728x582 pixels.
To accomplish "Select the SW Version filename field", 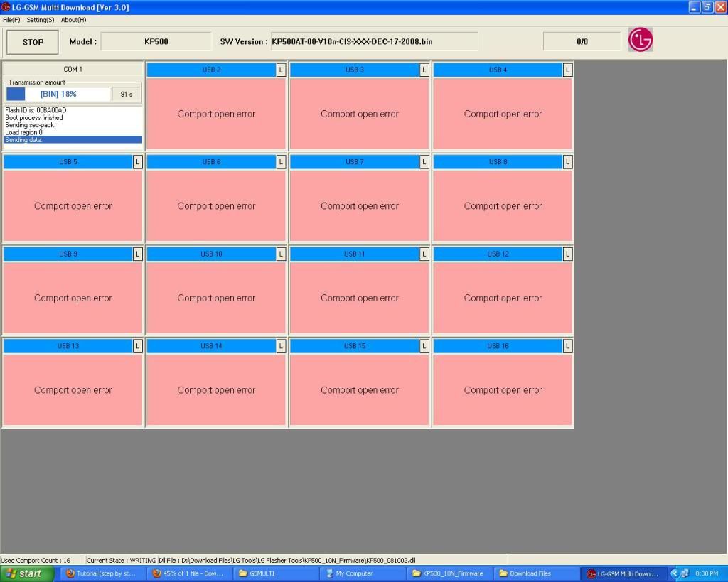I will pos(374,41).
